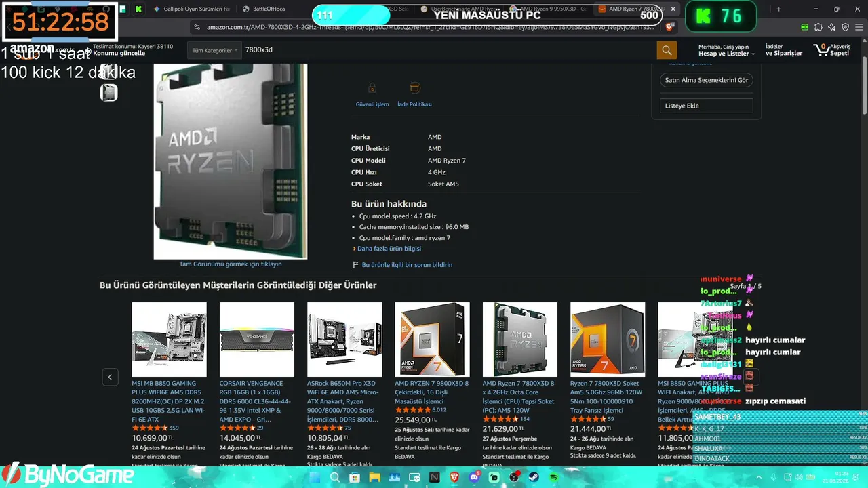868x488 pixels.
Task: Click Güvenli işlem link
Action: (372, 104)
